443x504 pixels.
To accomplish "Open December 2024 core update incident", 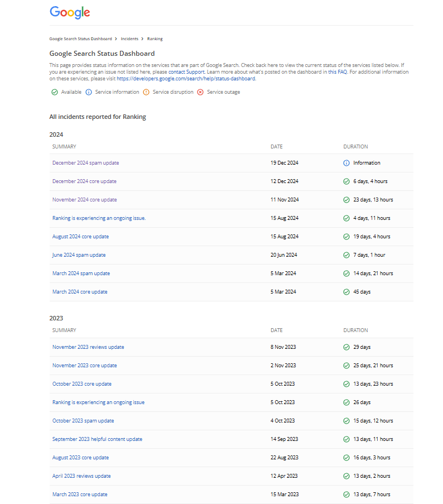I will [84, 181].
